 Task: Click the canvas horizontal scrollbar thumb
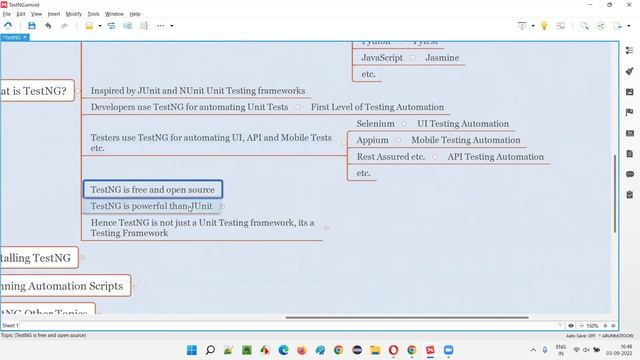click(407, 317)
